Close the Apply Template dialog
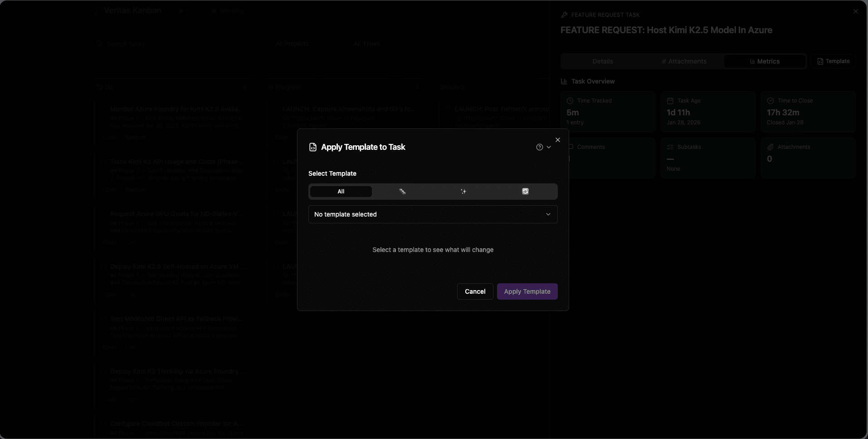Image resolution: width=868 pixels, height=439 pixels. [558, 140]
